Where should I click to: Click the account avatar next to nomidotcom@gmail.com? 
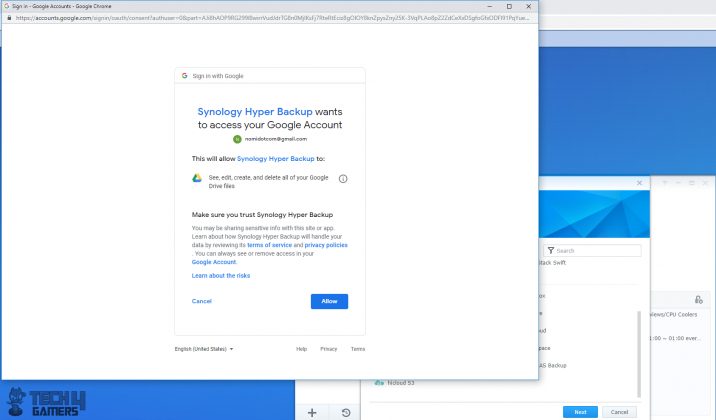(237, 139)
